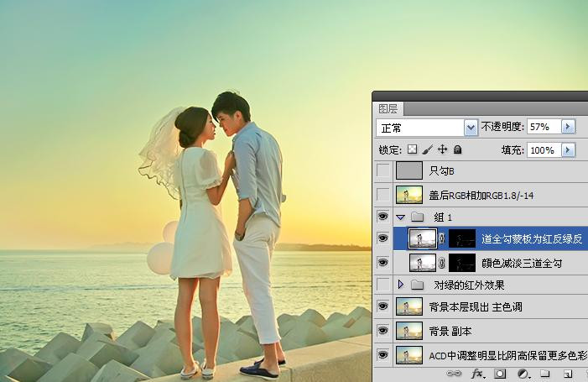Create a new layer icon

tap(567, 374)
